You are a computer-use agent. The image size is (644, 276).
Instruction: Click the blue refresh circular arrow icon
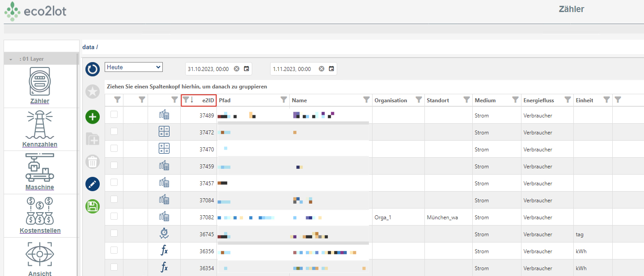click(x=93, y=69)
